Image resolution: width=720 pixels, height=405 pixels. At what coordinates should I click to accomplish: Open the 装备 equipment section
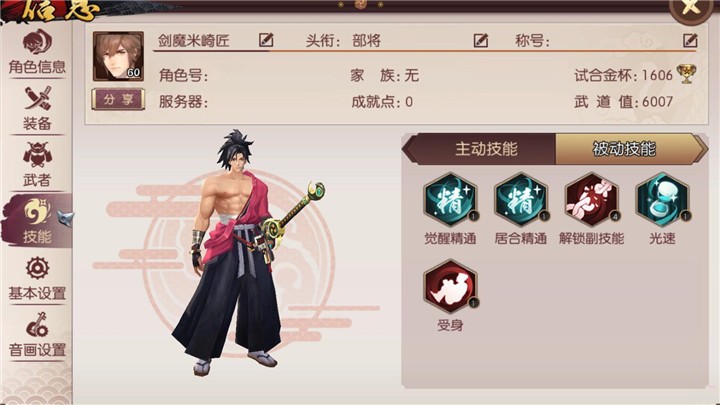pos(37,108)
